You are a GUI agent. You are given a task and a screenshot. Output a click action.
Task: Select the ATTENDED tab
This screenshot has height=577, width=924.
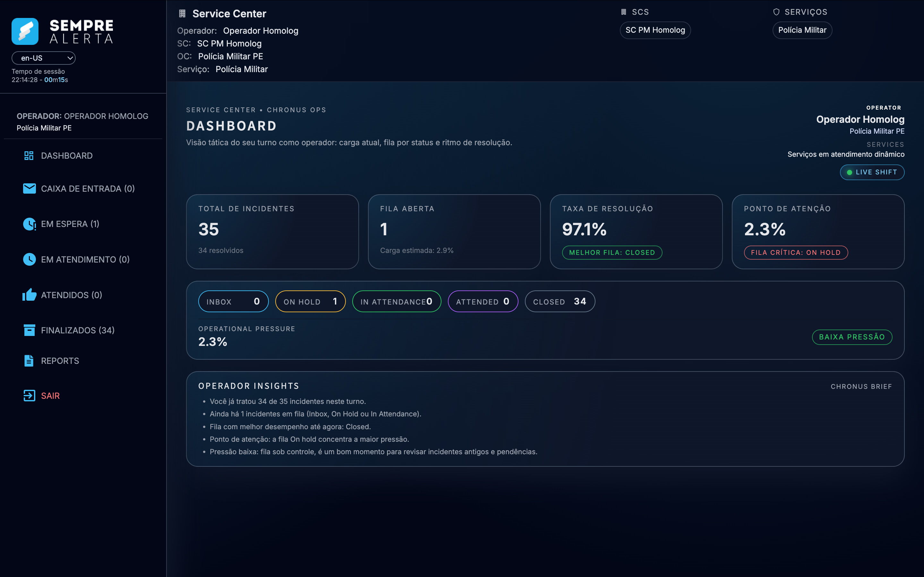(x=482, y=301)
